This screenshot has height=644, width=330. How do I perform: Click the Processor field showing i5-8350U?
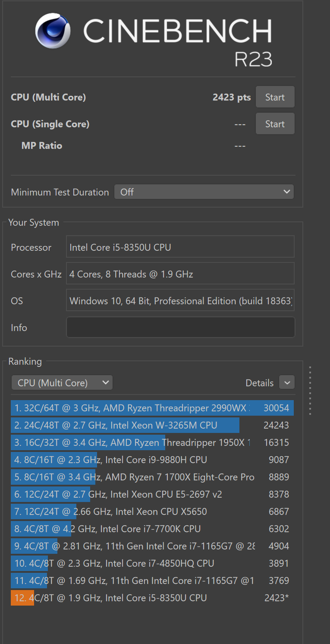[x=180, y=247]
